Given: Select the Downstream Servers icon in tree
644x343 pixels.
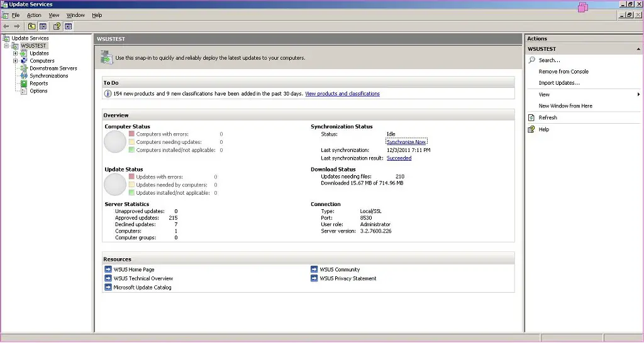Looking at the screenshot, I should (x=24, y=68).
